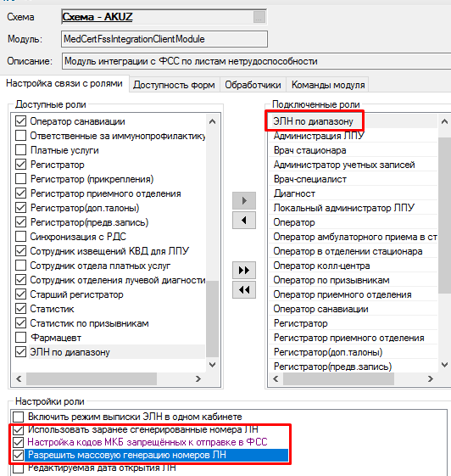Toggle the Фармацевт role checkbox
Screen dimensions: 451x476
click(x=20, y=338)
